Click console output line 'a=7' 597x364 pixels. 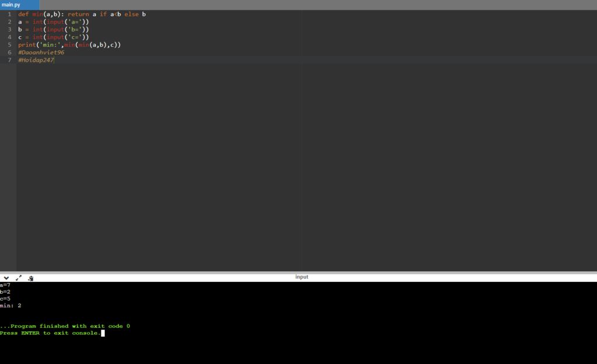pos(5,285)
